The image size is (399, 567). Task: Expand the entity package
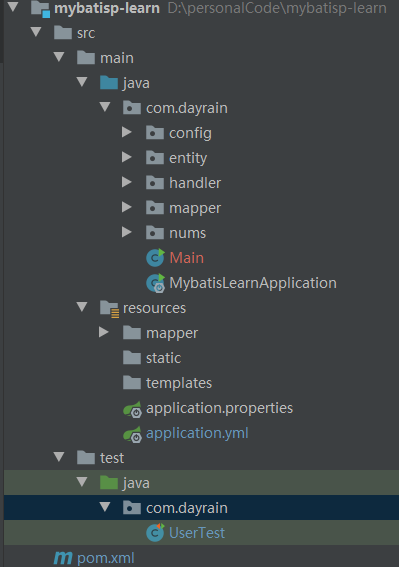click(127, 157)
